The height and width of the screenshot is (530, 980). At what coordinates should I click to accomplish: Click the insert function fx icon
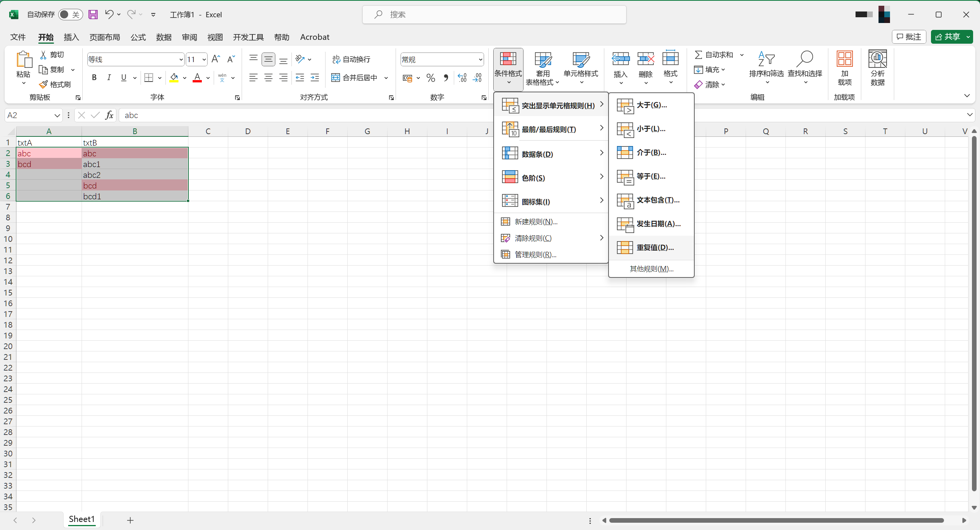[109, 115]
